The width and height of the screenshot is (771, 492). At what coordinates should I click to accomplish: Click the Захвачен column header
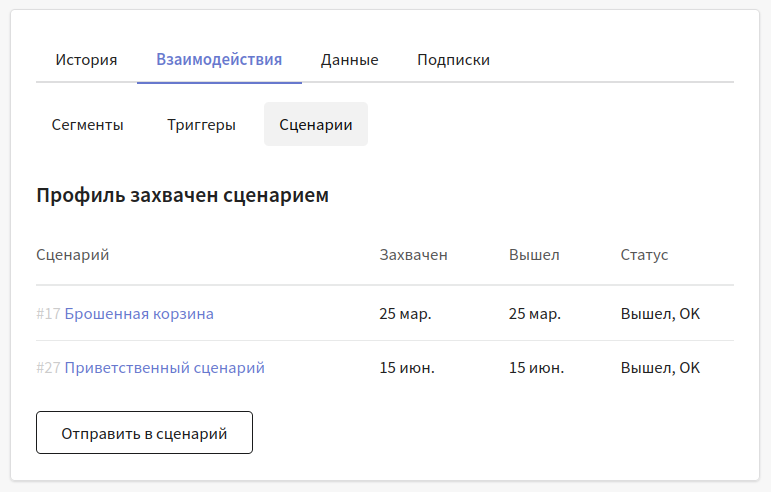[x=414, y=255]
